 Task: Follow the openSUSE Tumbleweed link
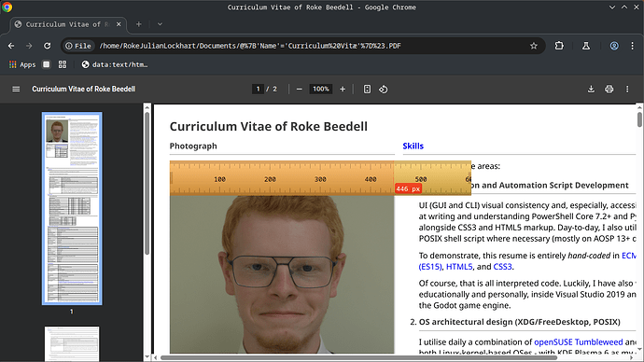[579, 341]
